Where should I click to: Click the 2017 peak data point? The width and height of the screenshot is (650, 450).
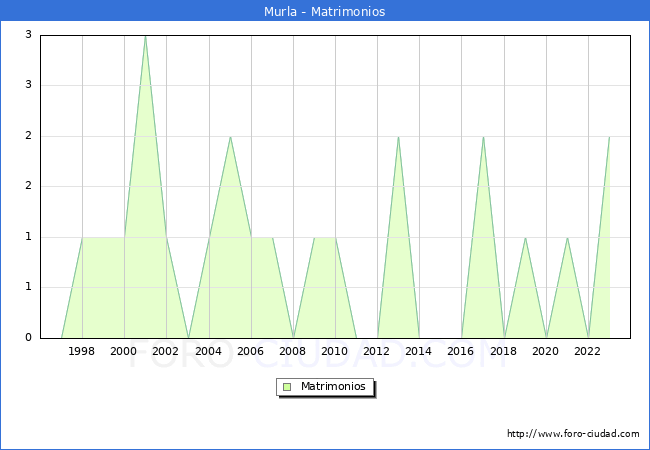(x=483, y=137)
